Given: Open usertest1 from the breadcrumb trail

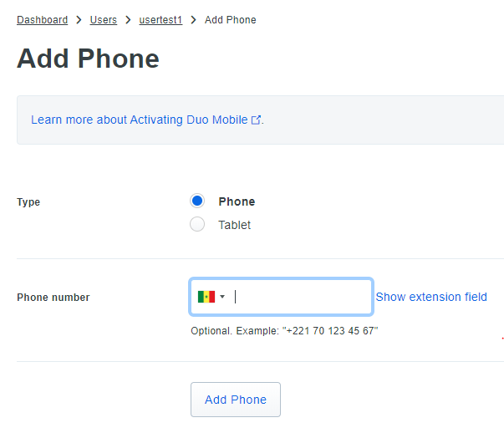Looking at the screenshot, I should [160, 20].
